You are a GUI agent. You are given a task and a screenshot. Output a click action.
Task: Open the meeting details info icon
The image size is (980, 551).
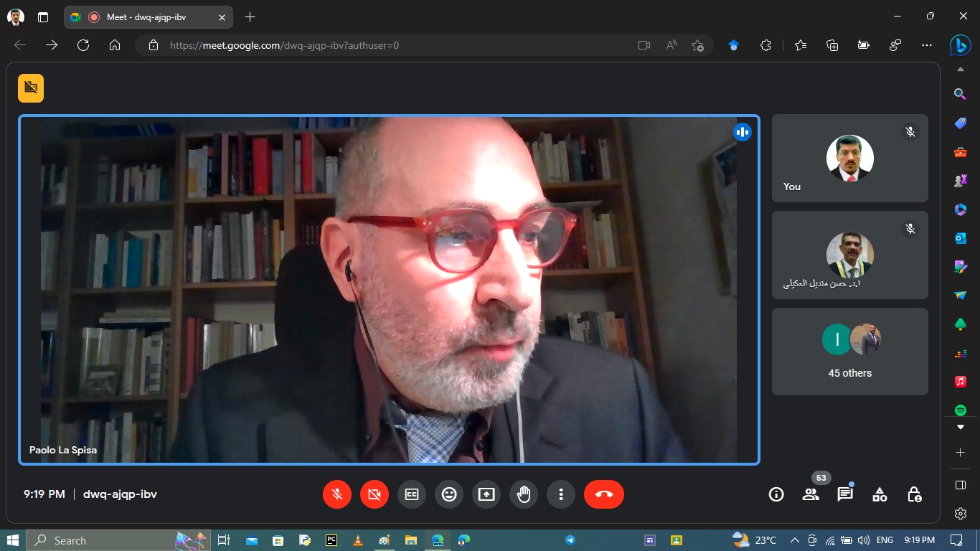pos(776,494)
